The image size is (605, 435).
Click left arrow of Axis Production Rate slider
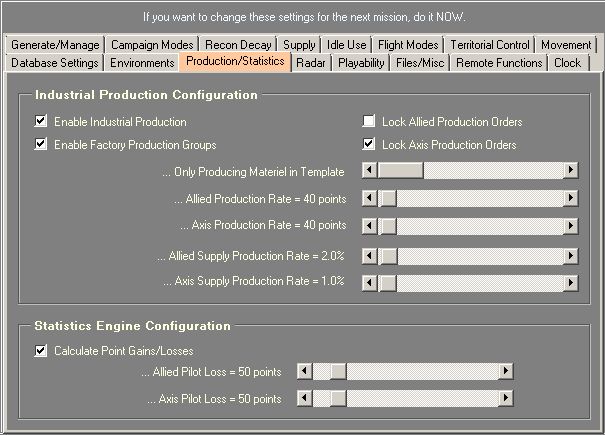tap(370, 225)
